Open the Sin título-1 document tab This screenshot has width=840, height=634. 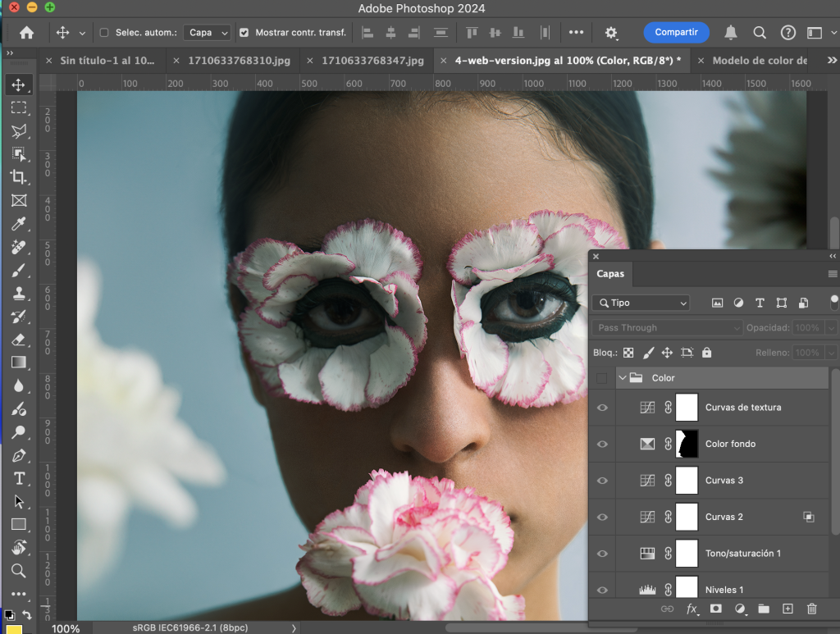tap(107, 61)
